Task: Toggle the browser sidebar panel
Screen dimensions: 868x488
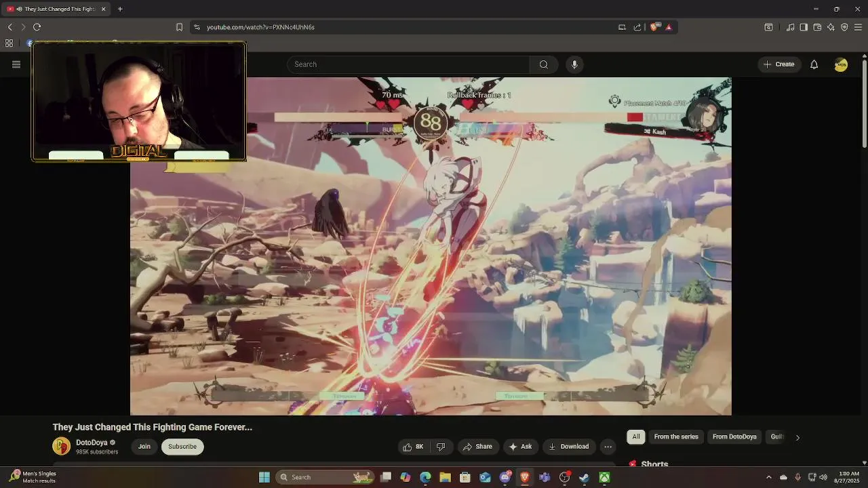Action: coord(804,27)
